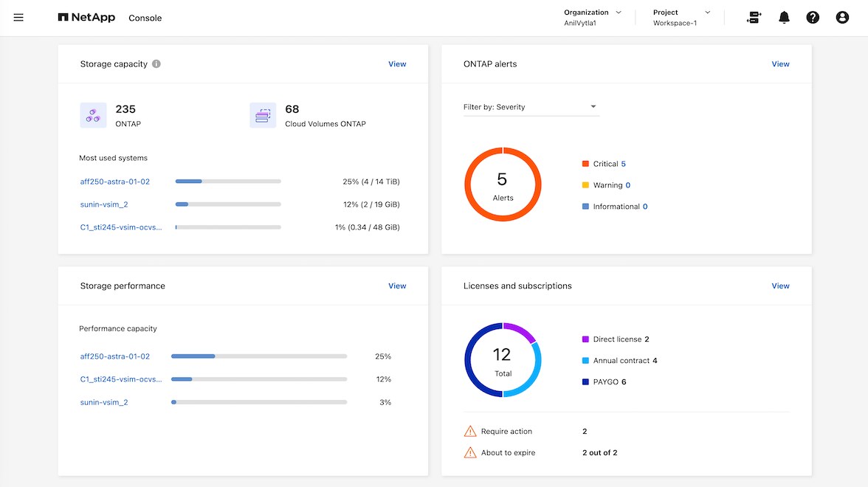Open the Filter by Severity dropdown
This screenshot has width=868, height=487.
coord(531,107)
